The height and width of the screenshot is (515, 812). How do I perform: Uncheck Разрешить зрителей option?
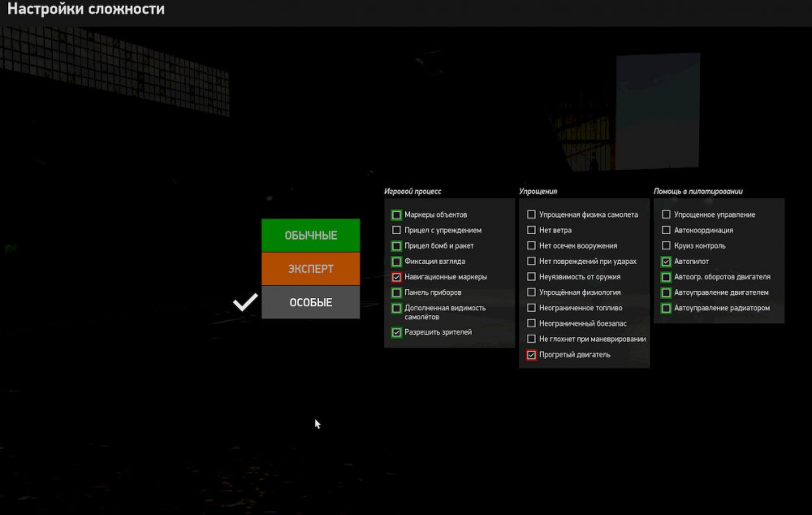[x=396, y=332]
